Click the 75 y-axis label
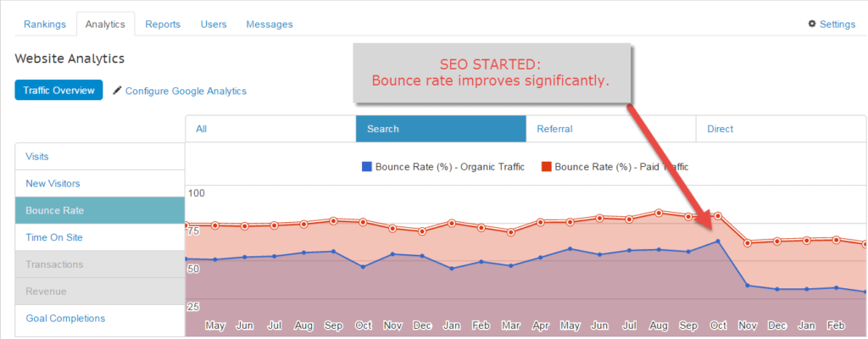 pyautogui.click(x=192, y=231)
